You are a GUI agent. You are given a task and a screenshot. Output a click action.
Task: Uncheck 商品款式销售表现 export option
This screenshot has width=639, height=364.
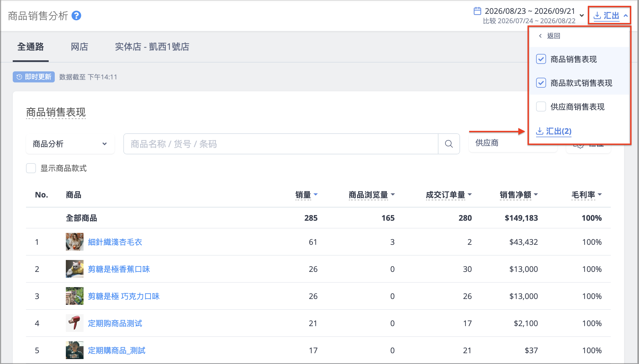click(x=541, y=83)
